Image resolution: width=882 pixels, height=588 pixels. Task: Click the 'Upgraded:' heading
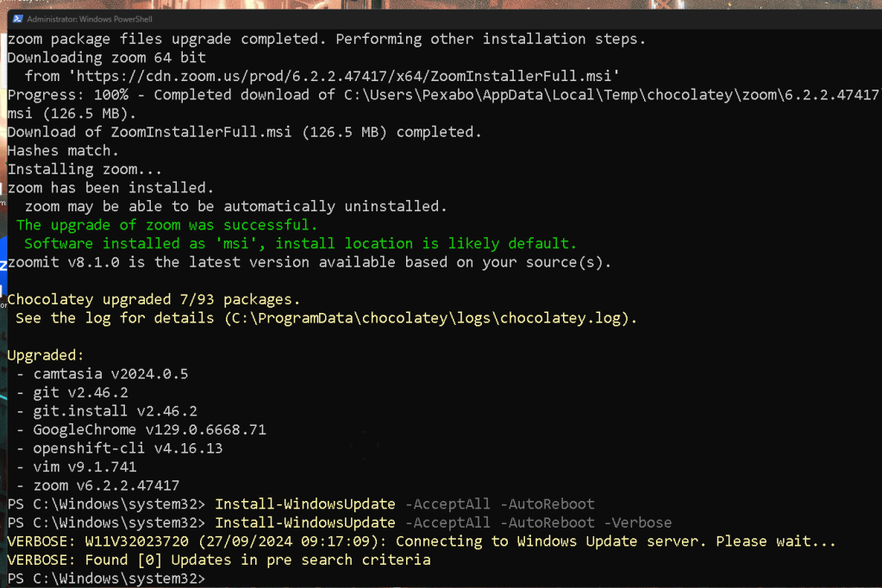(x=46, y=355)
